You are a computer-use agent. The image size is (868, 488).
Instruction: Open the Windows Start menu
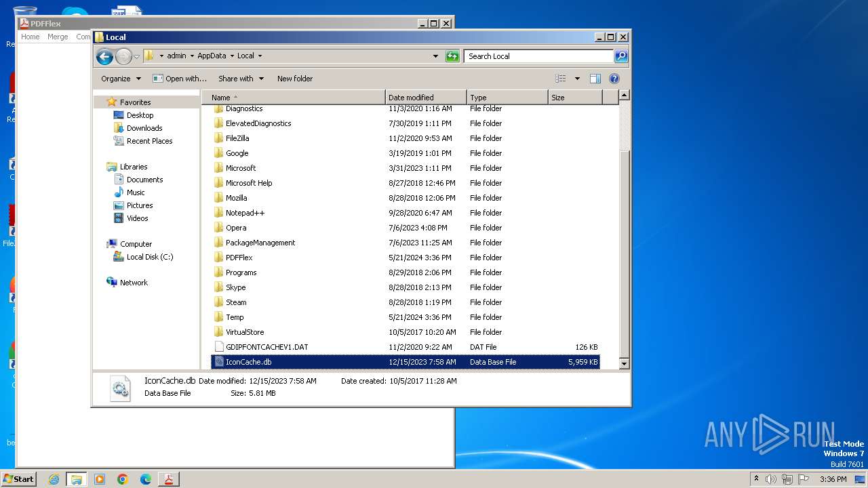pyautogui.click(x=18, y=479)
